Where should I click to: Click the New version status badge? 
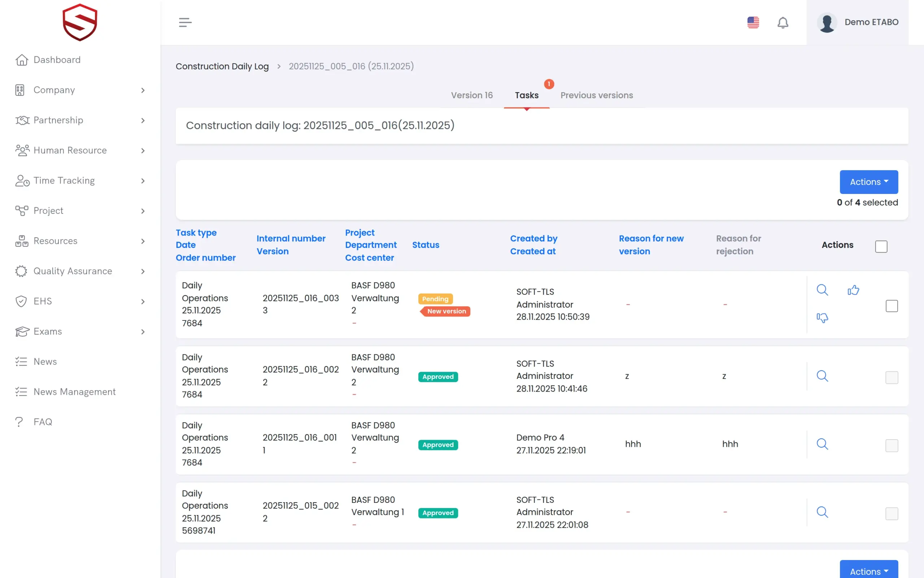tap(445, 311)
